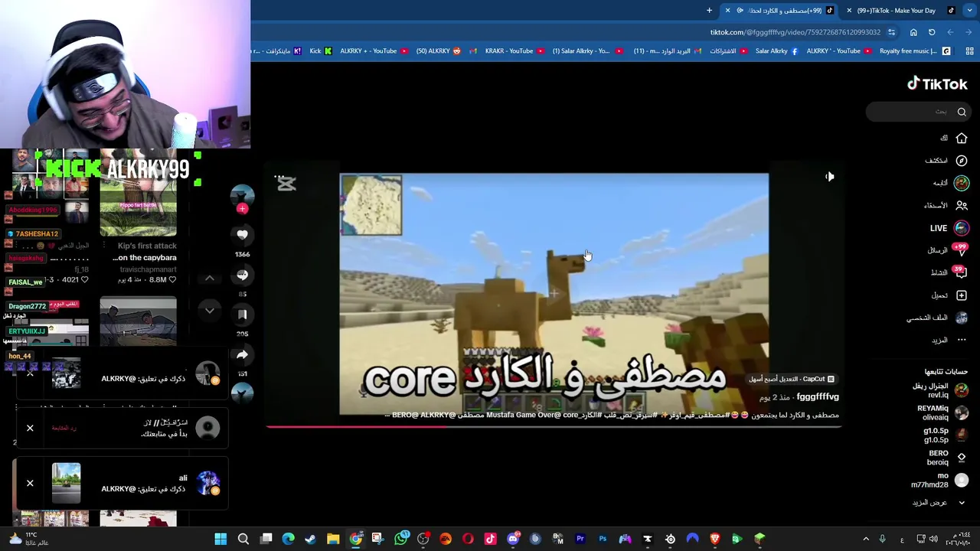Go back with the browser back arrow
980x551 pixels.
(969, 32)
